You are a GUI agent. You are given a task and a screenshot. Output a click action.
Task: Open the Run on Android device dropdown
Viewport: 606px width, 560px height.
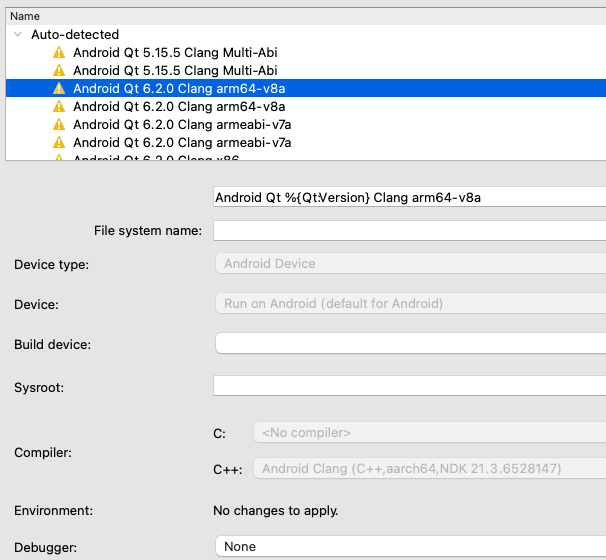coord(409,303)
